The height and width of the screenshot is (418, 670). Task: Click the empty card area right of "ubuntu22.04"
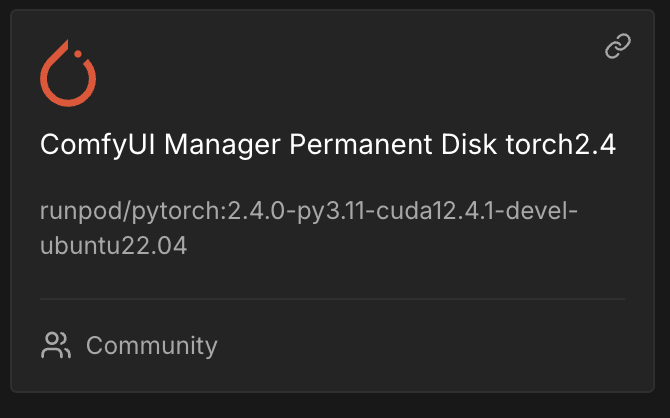[x=400, y=246]
